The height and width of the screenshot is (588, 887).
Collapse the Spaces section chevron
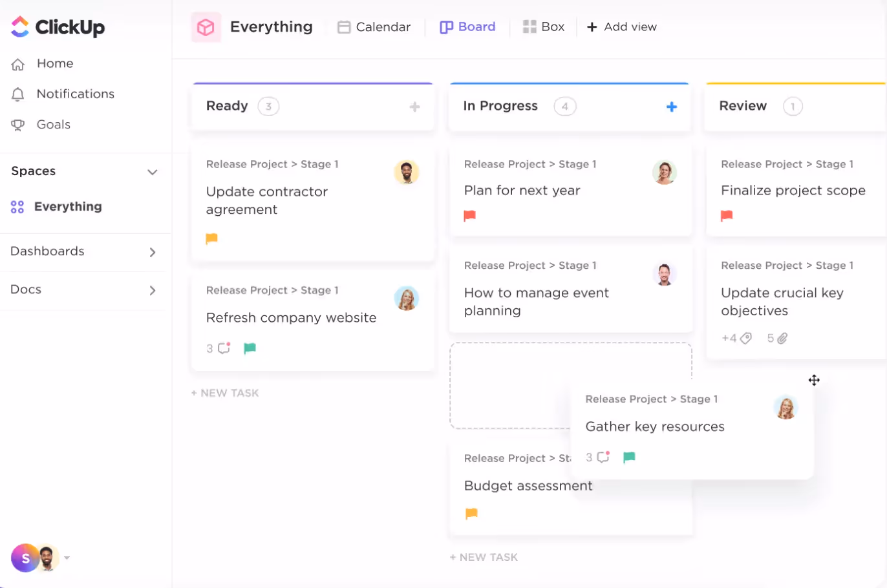tap(153, 172)
